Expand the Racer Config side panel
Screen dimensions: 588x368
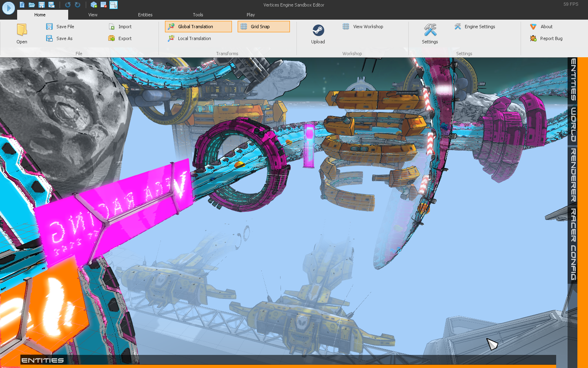[573, 245]
